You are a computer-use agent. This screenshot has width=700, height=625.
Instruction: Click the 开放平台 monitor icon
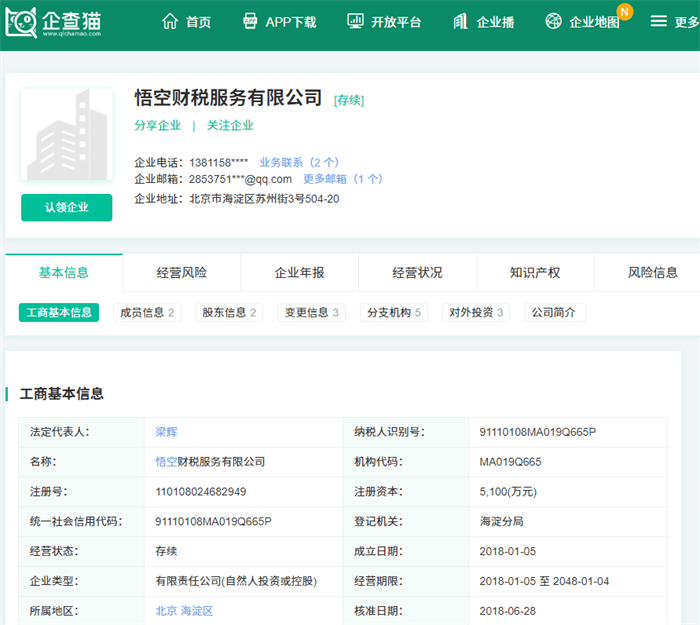[x=355, y=21]
